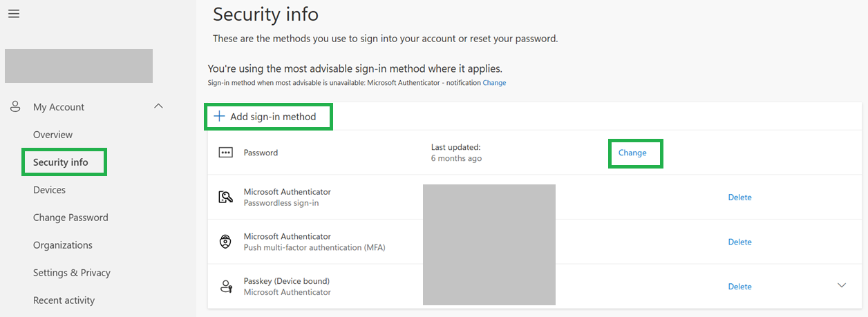868x317 pixels.
Task: Delete the Passkey (Device bound) method
Action: tap(739, 287)
